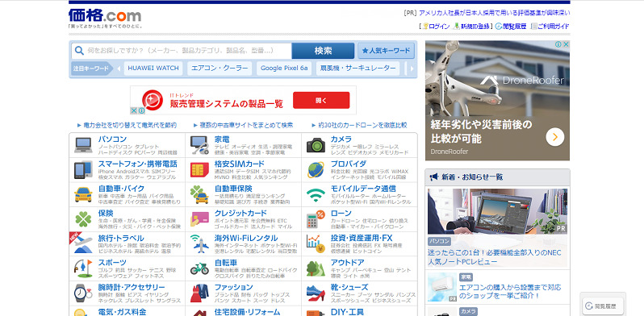Select the HUAWEI WATCH keyword chip

pyautogui.click(x=153, y=69)
